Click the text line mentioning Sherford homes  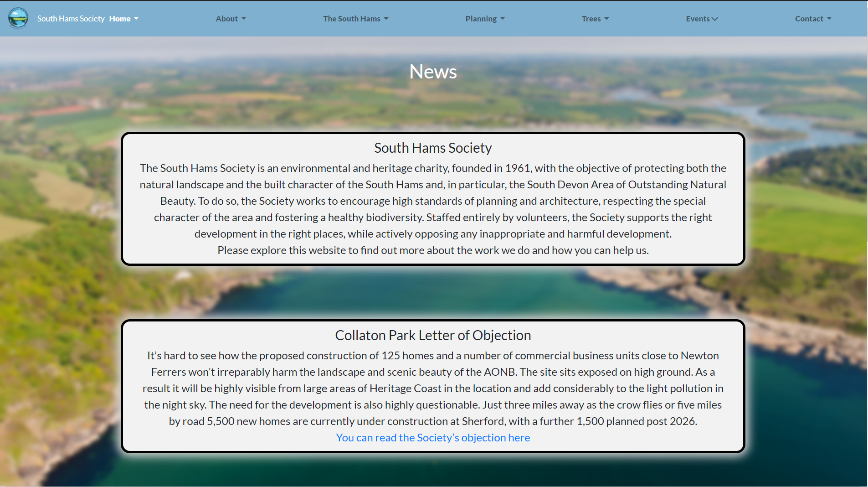433,421
